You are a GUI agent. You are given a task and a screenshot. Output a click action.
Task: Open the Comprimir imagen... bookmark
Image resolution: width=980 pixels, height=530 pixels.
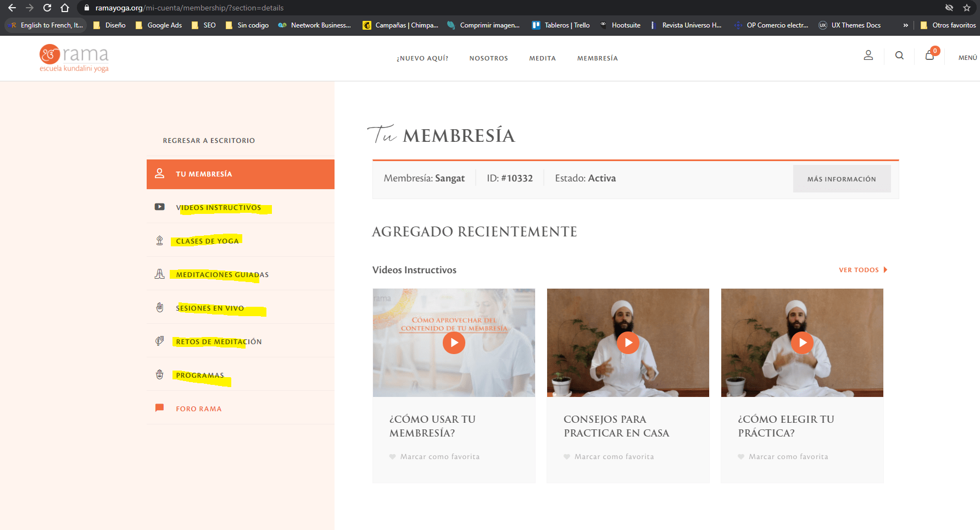click(483, 25)
